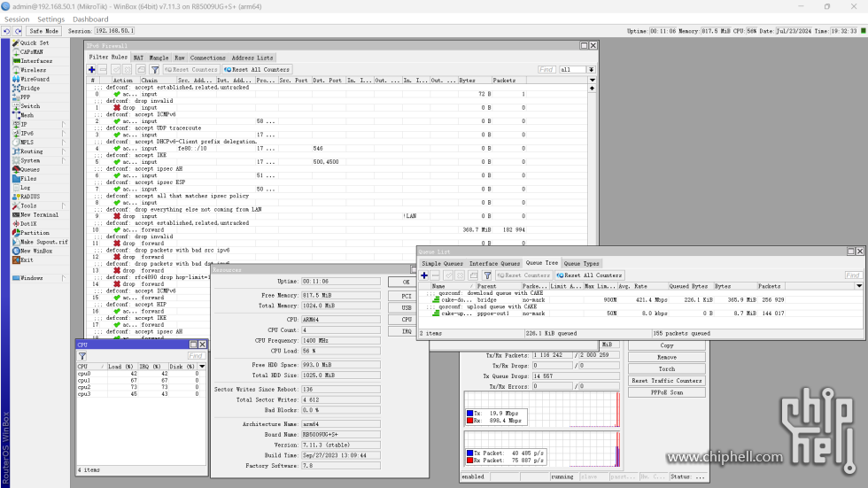Image resolution: width=868 pixels, height=488 pixels.
Task: Click the PPPoE Scan button
Action: [x=666, y=392]
